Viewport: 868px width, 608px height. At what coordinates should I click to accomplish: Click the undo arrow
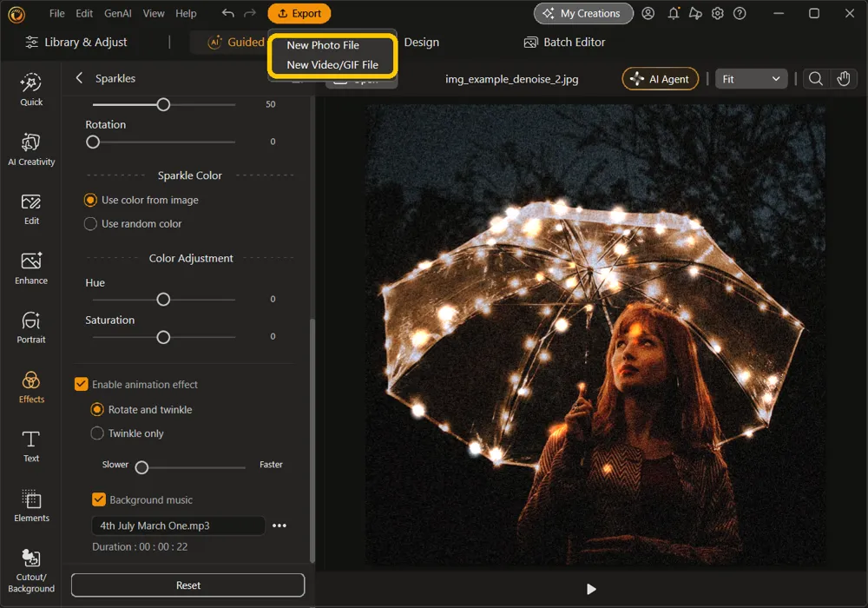[x=227, y=13]
